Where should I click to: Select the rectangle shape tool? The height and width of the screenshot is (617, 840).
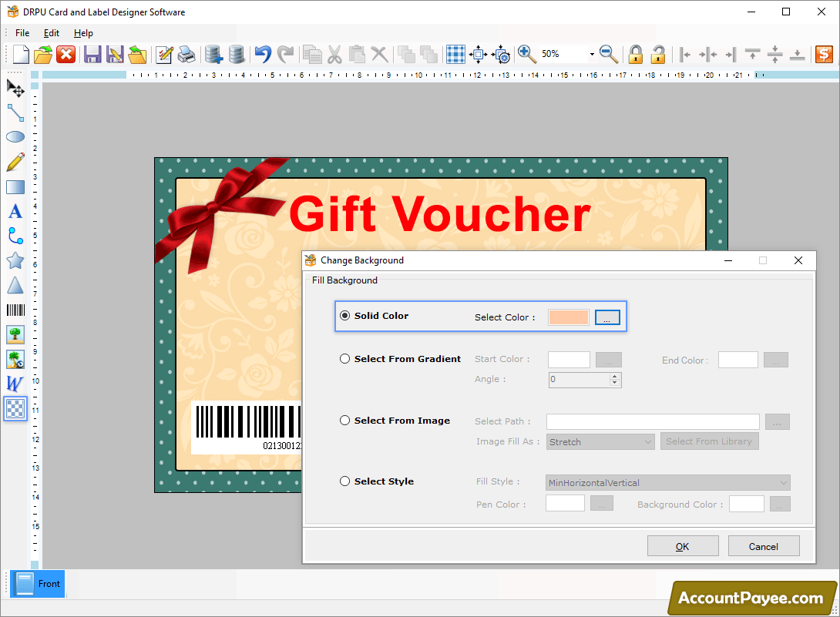point(15,187)
